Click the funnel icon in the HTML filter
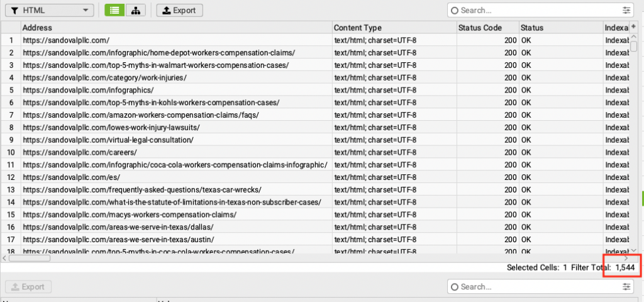Image resolution: width=644 pixels, height=302 pixels. 15,11
